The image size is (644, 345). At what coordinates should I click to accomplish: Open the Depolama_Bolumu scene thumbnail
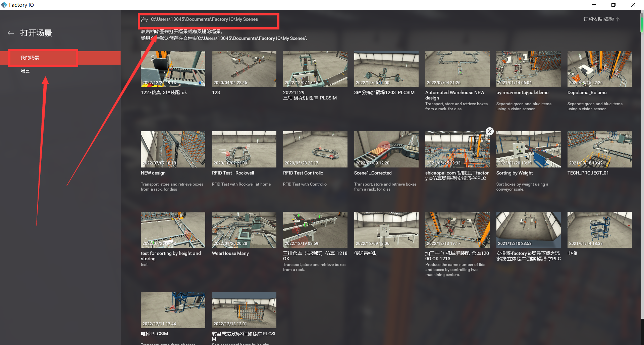pos(599,69)
